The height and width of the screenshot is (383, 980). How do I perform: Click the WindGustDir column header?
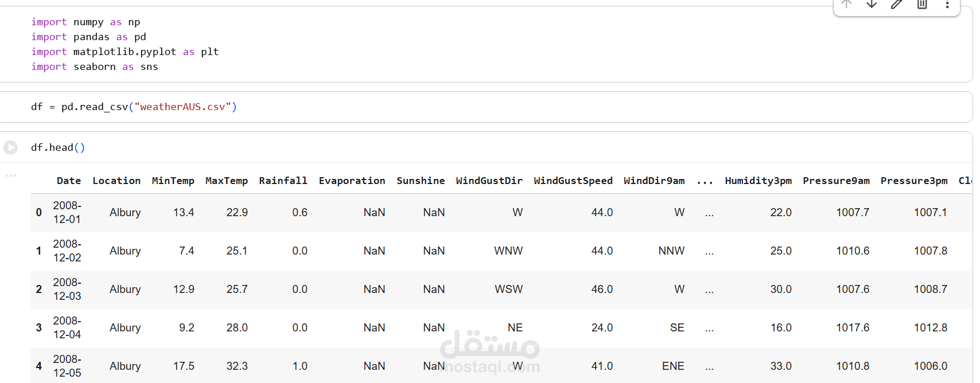489,181
